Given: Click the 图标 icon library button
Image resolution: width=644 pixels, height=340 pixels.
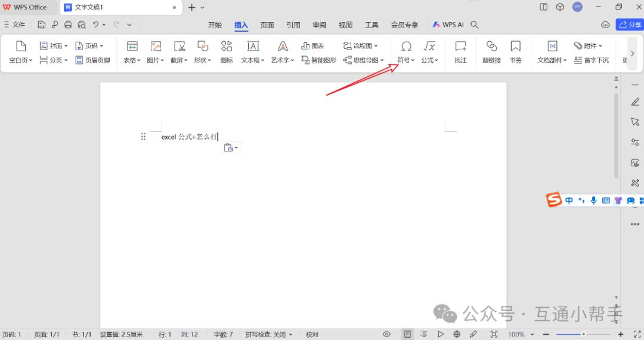Looking at the screenshot, I should point(227,52).
